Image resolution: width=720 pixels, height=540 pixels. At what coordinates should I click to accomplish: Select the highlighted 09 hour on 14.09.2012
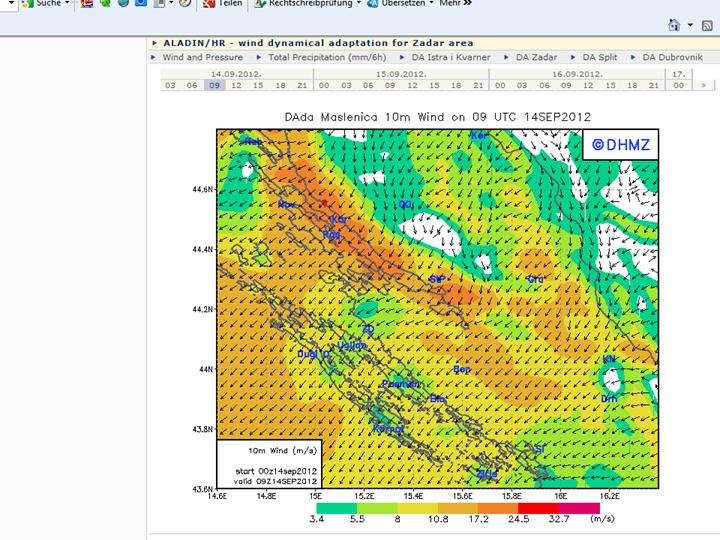click(213, 86)
